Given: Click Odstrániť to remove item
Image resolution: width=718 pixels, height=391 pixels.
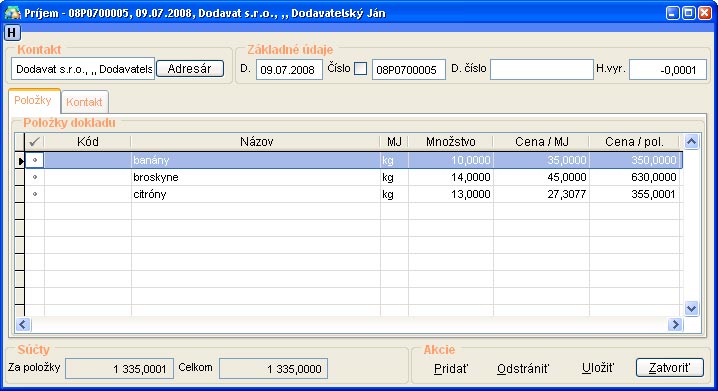Looking at the screenshot, I should pyautogui.click(x=523, y=368).
